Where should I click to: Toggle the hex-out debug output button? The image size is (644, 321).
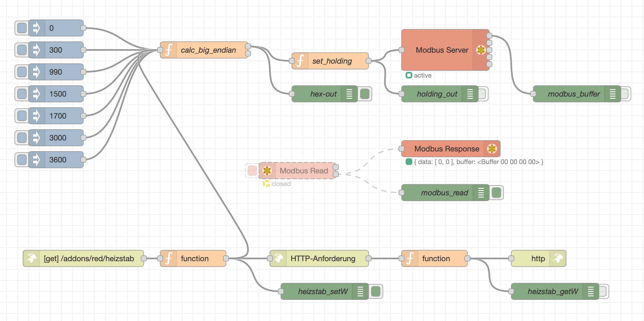tap(365, 94)
